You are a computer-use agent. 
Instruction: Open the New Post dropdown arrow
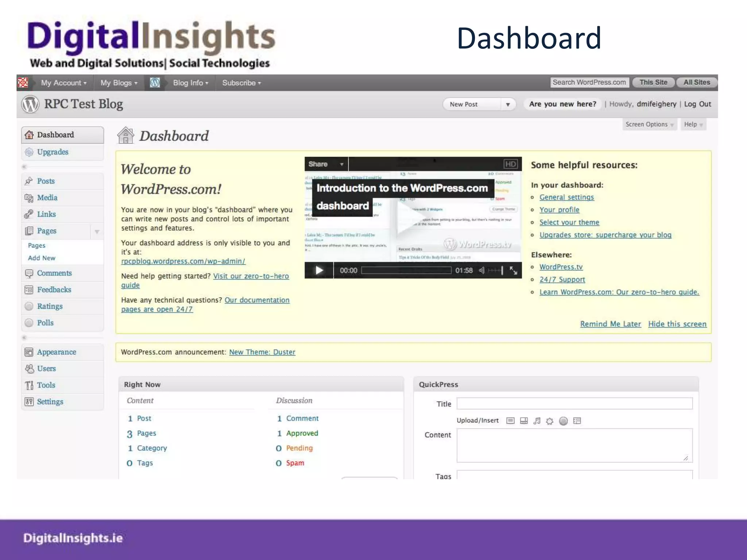(508, 105)
